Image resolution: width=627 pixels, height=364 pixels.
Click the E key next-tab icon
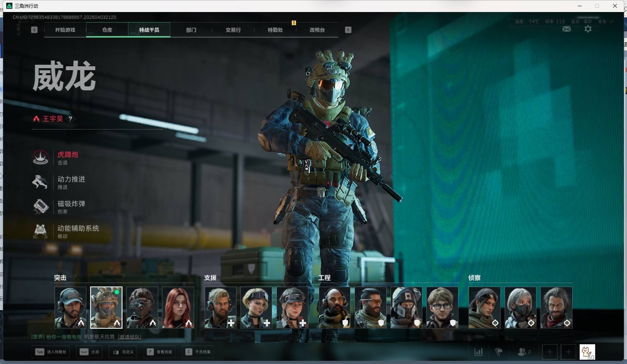[348, 30]
